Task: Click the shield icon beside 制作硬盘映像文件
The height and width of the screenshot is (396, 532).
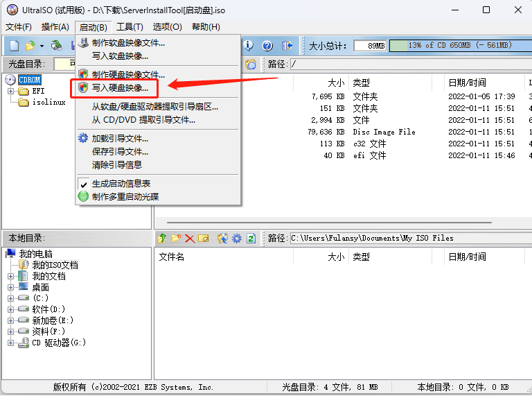Action: click(x=83, y=74)
